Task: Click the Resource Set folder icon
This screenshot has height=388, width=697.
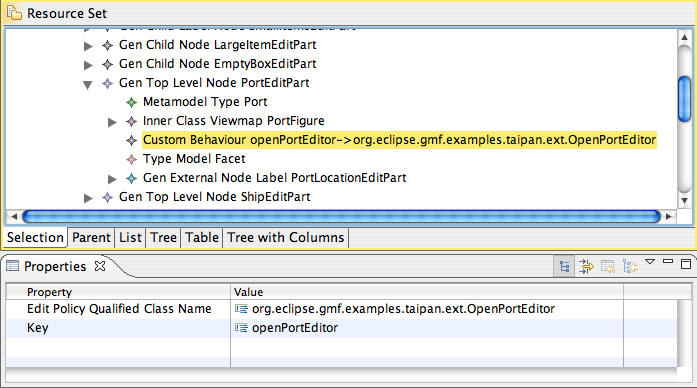Action: (14, 13)
